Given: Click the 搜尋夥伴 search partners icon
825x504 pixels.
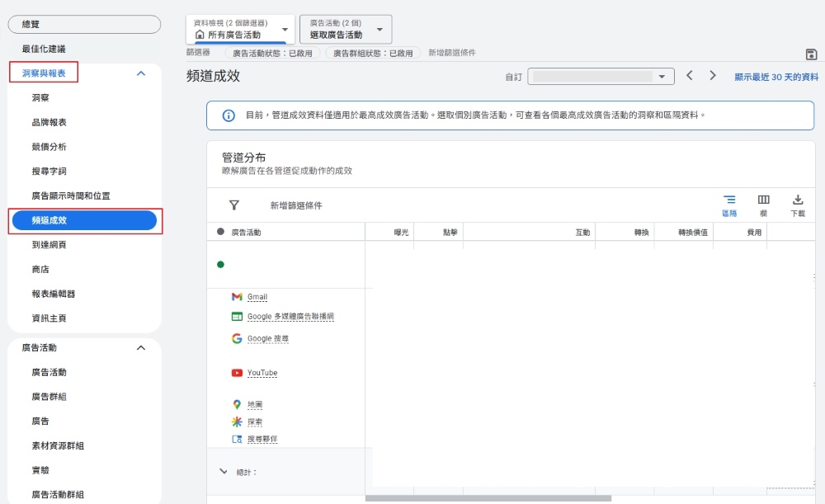Looking at the screenshot, I should click(x=238, y=438).
